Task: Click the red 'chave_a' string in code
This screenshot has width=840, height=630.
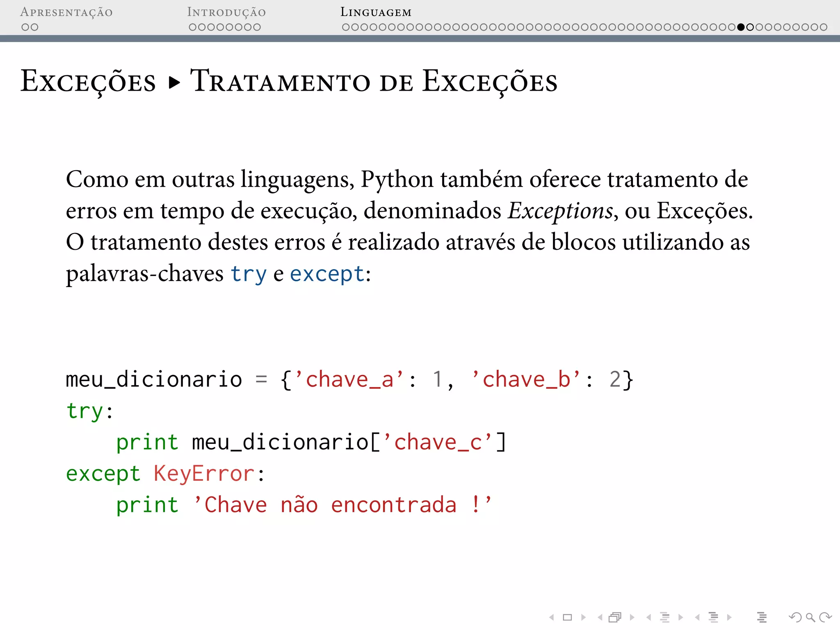Action: point(349,379)
